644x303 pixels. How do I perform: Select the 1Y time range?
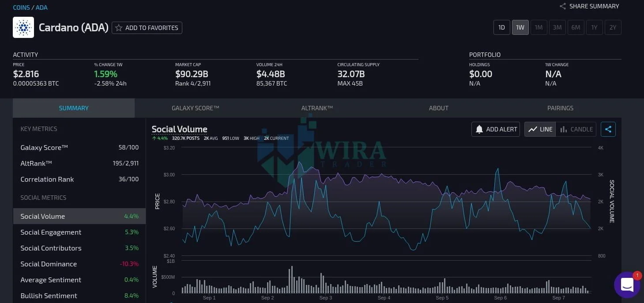595,27
